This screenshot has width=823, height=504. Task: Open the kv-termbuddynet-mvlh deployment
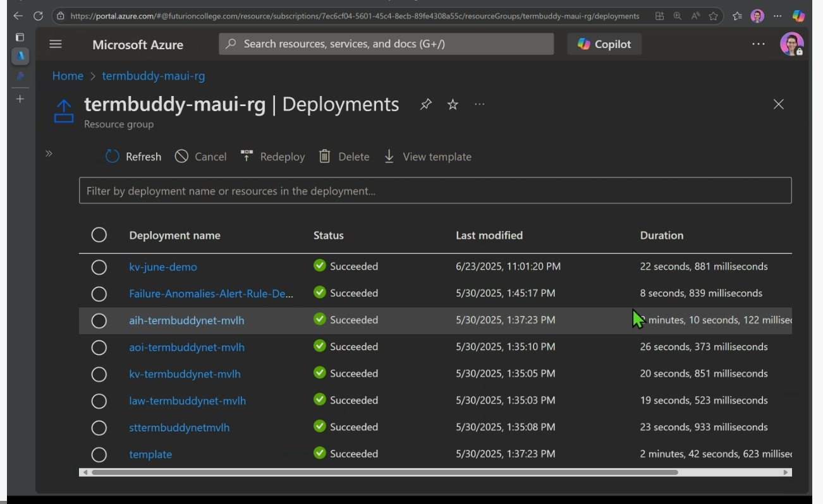click(185, 374)
